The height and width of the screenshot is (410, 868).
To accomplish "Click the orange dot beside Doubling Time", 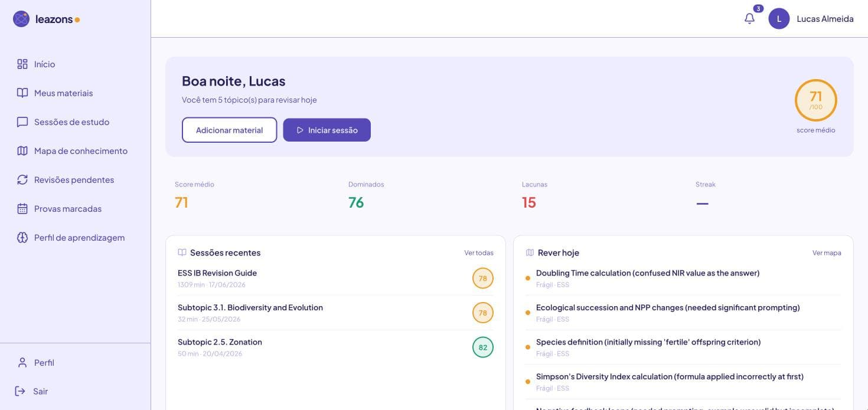I will 528,278.
